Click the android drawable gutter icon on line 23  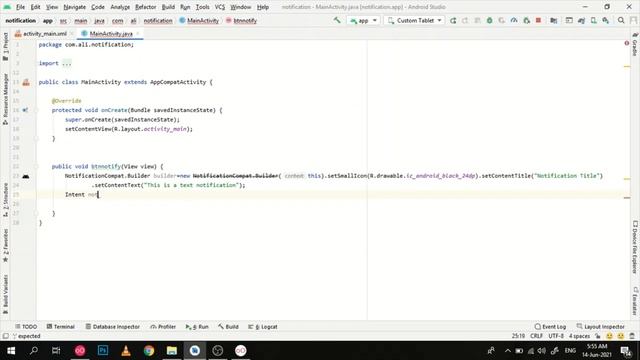(x=25, y=176)
